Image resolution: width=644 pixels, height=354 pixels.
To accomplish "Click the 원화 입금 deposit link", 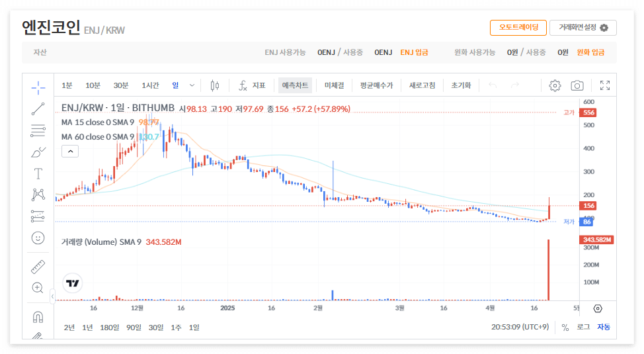I will [x=590, y=52].
